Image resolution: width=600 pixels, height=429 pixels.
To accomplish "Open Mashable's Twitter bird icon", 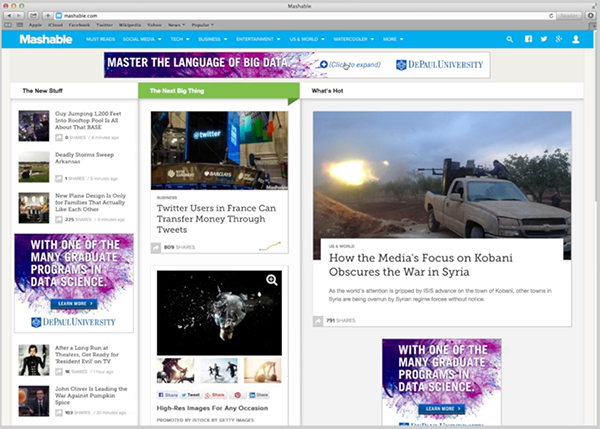I will pos(544,39).
